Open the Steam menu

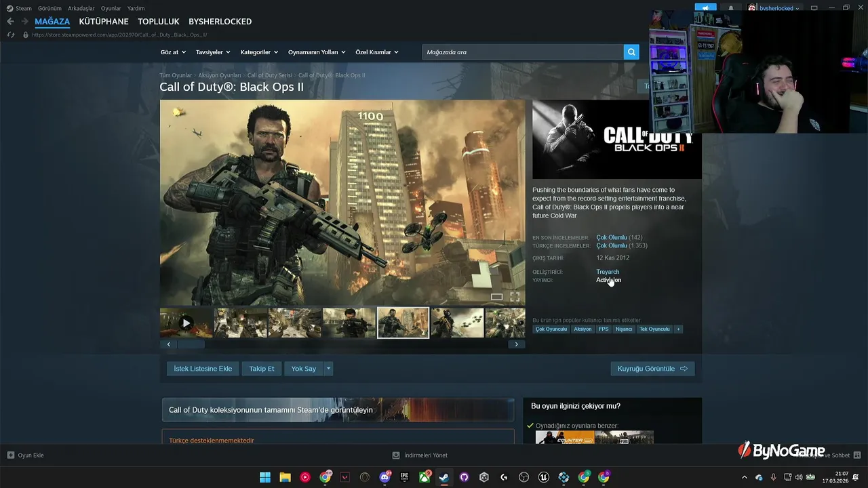pyautogui.click(x=19, y=8)
